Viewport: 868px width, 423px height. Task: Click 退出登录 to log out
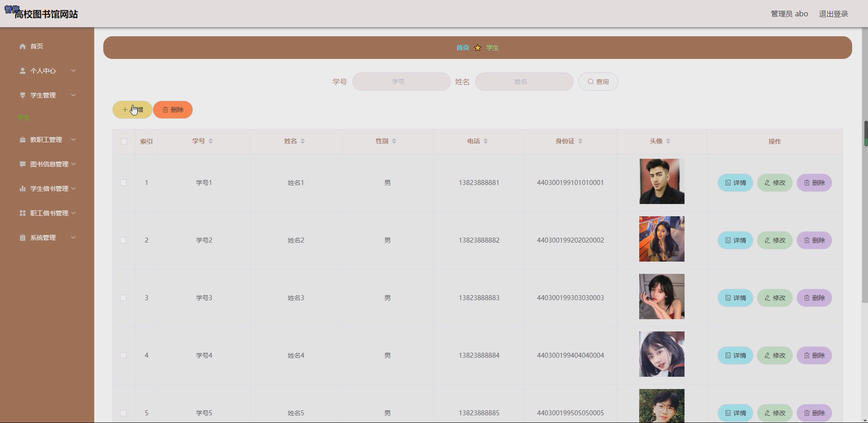pyautogui.click(x=834, y=14)
